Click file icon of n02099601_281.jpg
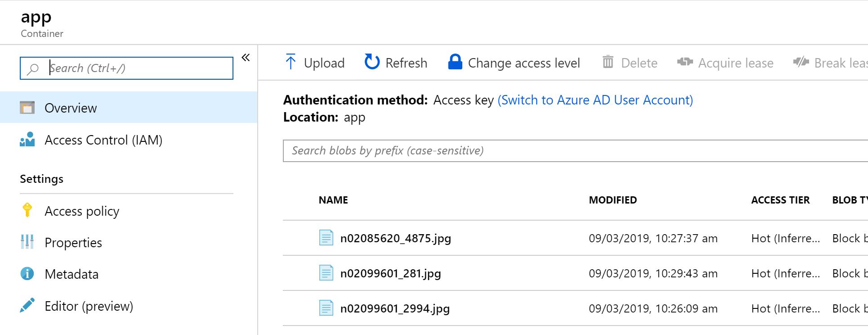 326,273
